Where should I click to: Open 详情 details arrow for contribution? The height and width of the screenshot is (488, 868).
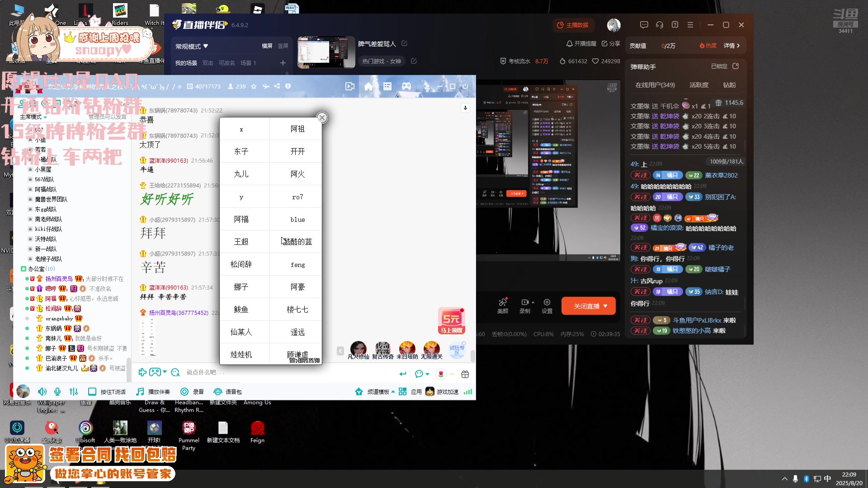pos(732,46)
